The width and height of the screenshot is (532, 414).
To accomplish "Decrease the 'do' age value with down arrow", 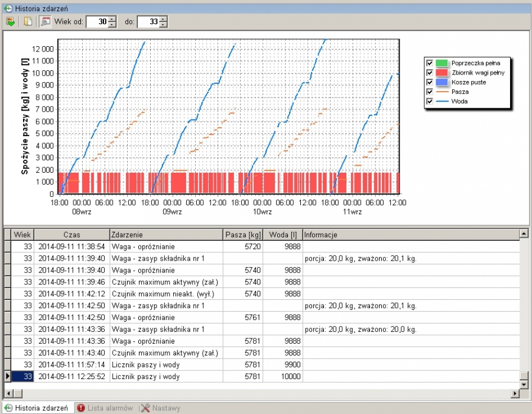I will (x=163, y=25).
